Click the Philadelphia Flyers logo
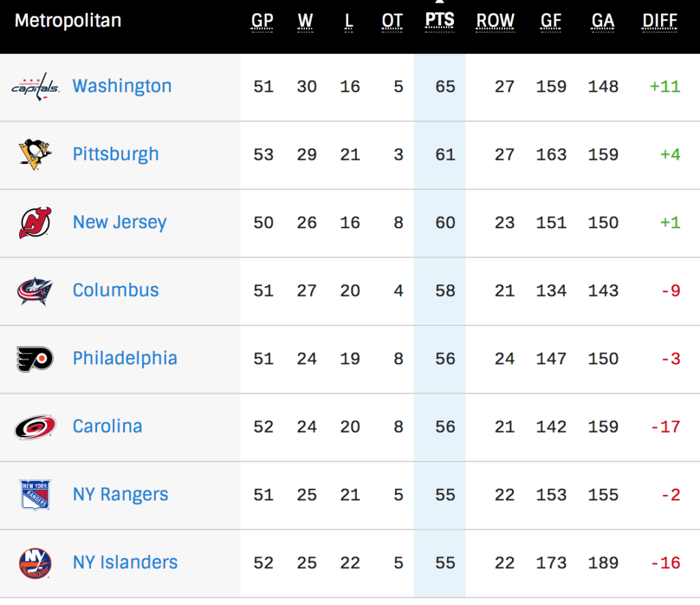This screenshot has height=605, width=700. [35, 358]
